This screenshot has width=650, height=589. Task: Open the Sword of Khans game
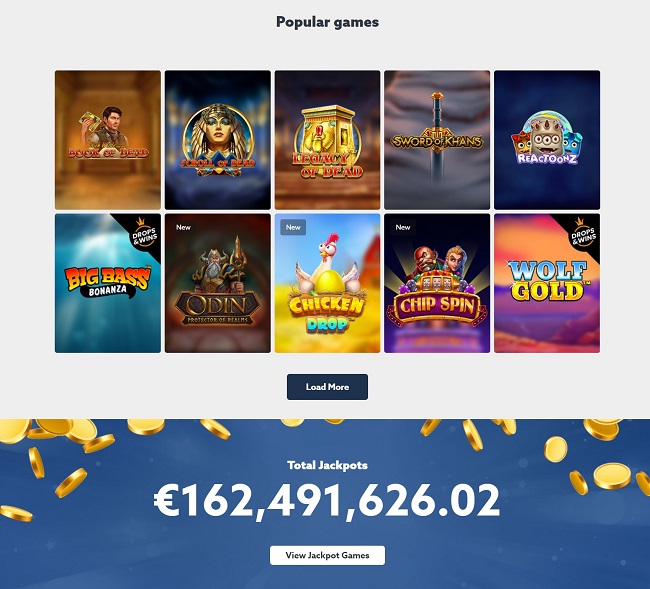pyautogui.click(x=437, y=140)
